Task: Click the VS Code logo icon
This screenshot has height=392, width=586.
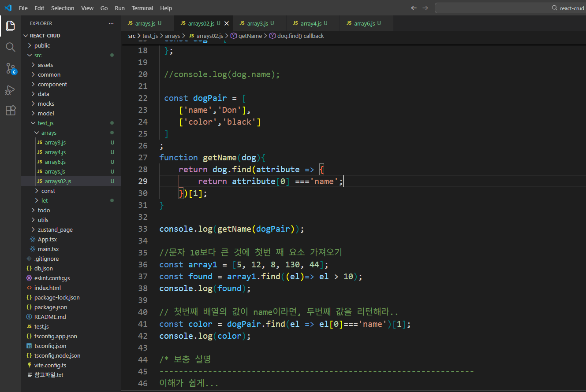Action: pyautogui.click(x=8, y=8)
